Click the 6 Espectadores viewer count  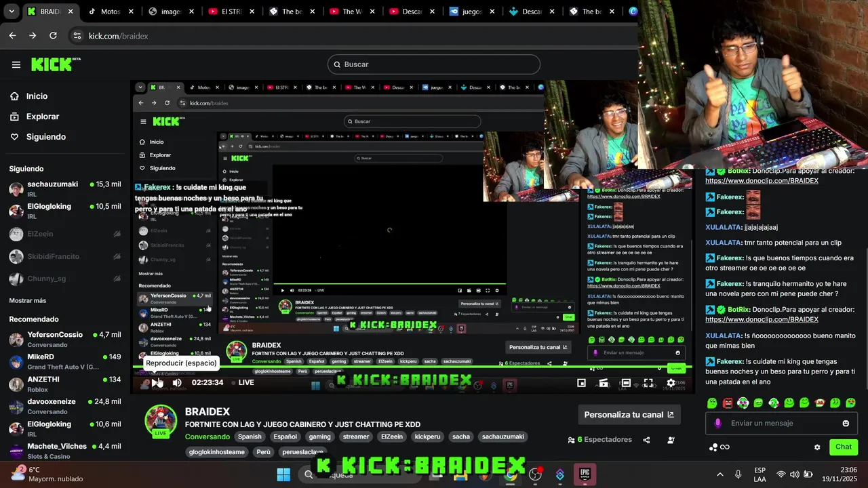[x=599, y=440]
